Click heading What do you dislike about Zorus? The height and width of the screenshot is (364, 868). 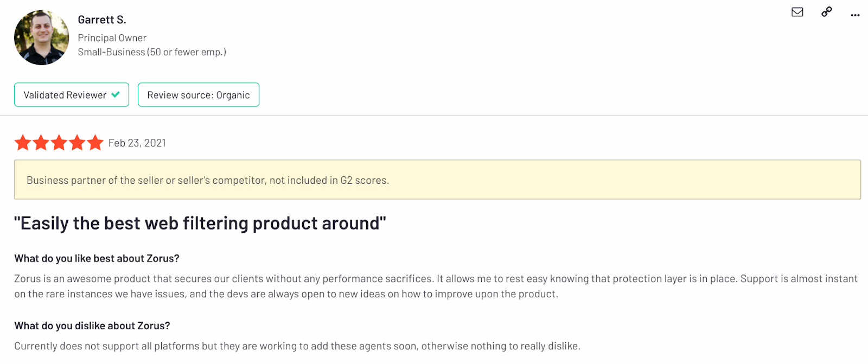click(92, 326)
